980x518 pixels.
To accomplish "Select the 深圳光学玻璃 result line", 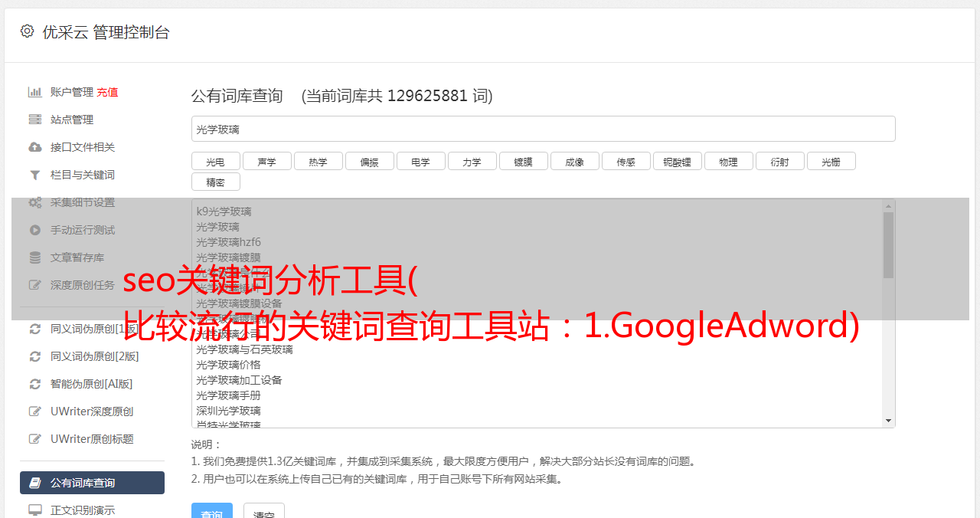I will 228,411.
